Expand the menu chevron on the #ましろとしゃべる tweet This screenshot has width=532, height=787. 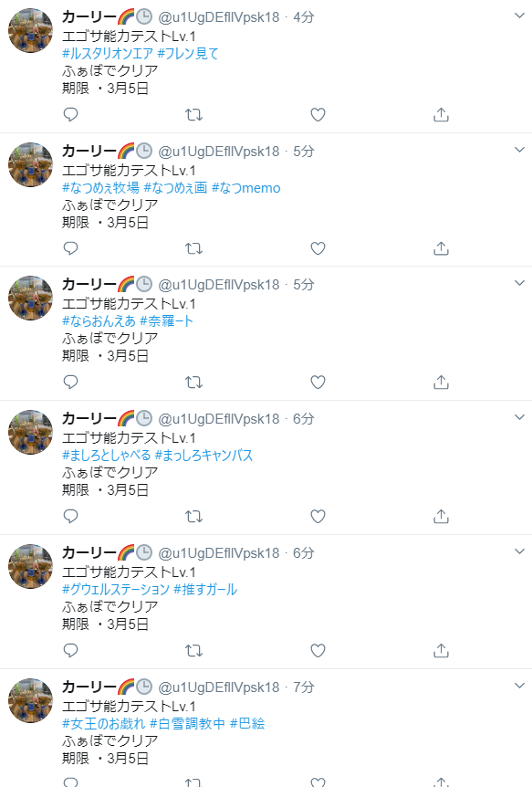519,417
